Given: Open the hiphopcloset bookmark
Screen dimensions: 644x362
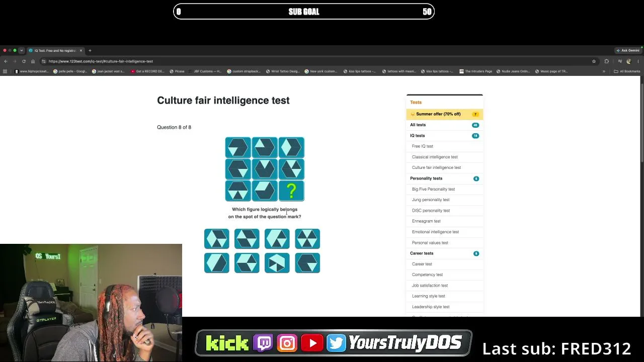Looking at the screenshot, I should click(32, 71).
